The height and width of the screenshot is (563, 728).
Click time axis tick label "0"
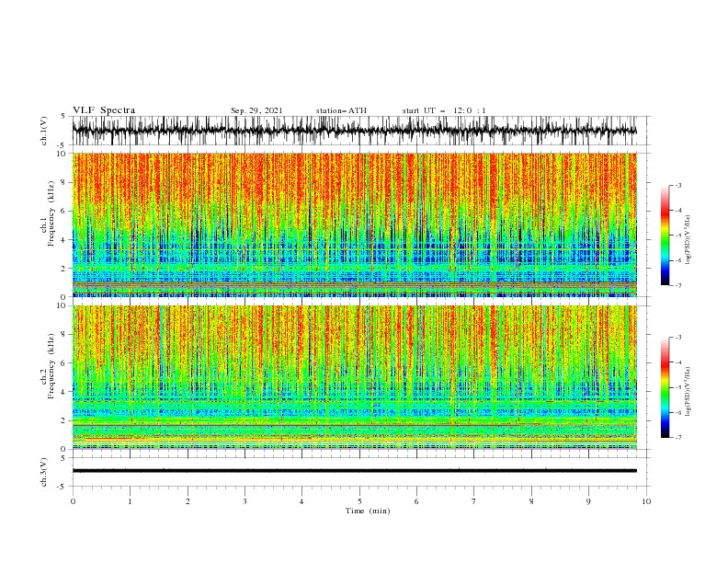73,501
